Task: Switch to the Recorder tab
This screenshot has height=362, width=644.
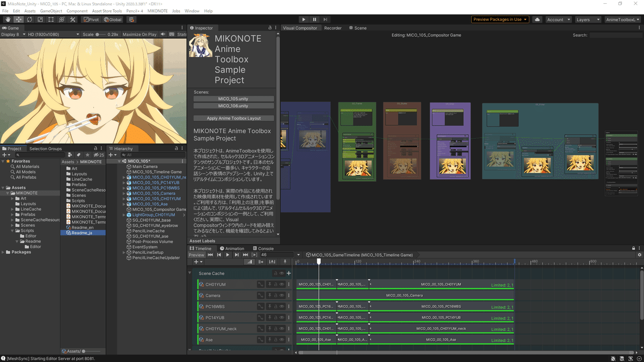Action: [x=333, y=28]
